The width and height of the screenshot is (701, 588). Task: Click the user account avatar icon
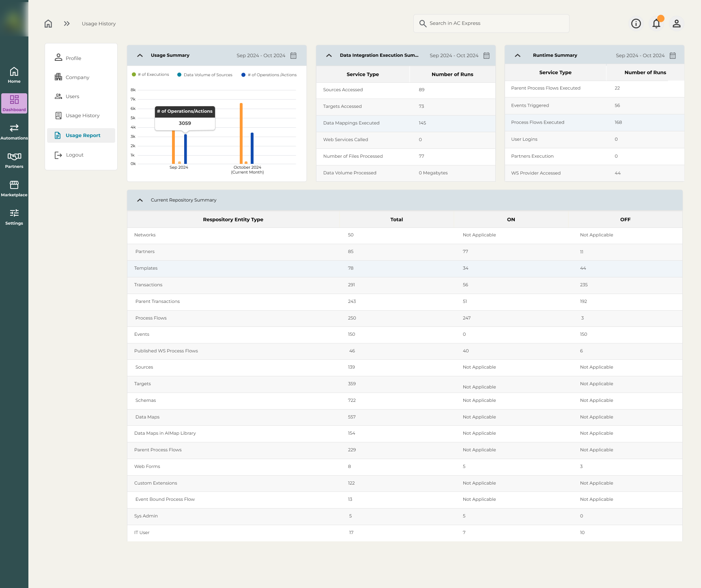[676, 24]
